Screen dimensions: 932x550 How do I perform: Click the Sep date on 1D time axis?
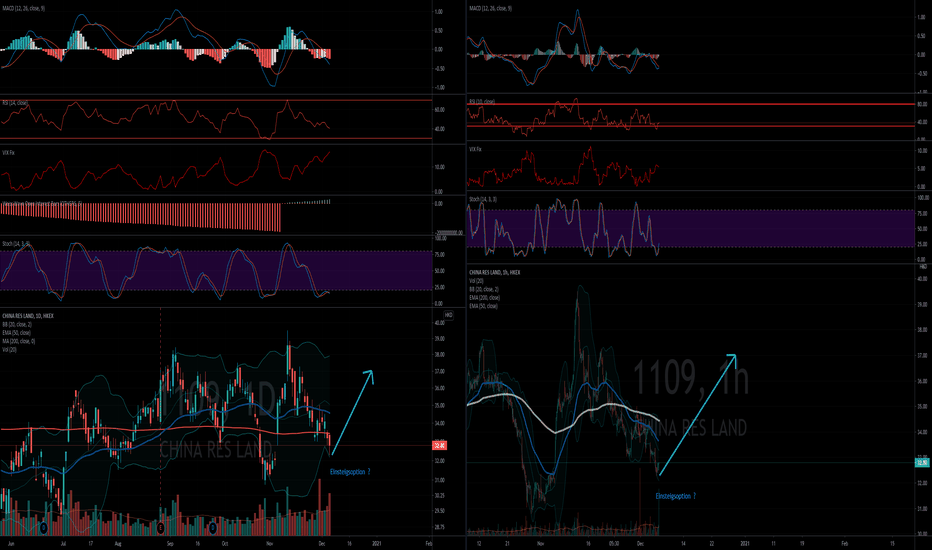point(170,543)
